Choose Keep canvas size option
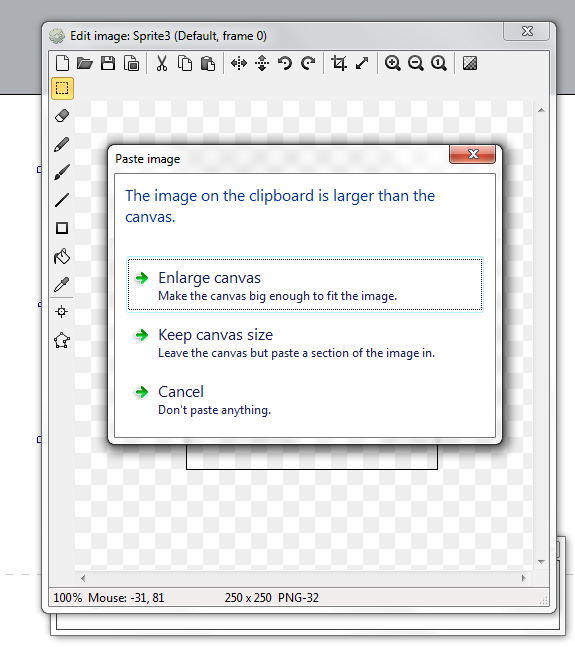Viewport: 575px width, 647px height. click(x=305, y=342)
